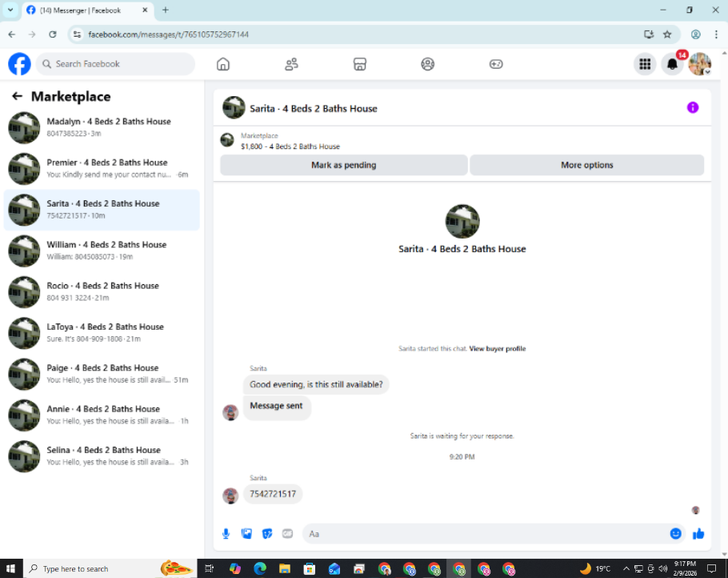
Task: Open the Marketplace storefront icon
Action: coord(360,64)
